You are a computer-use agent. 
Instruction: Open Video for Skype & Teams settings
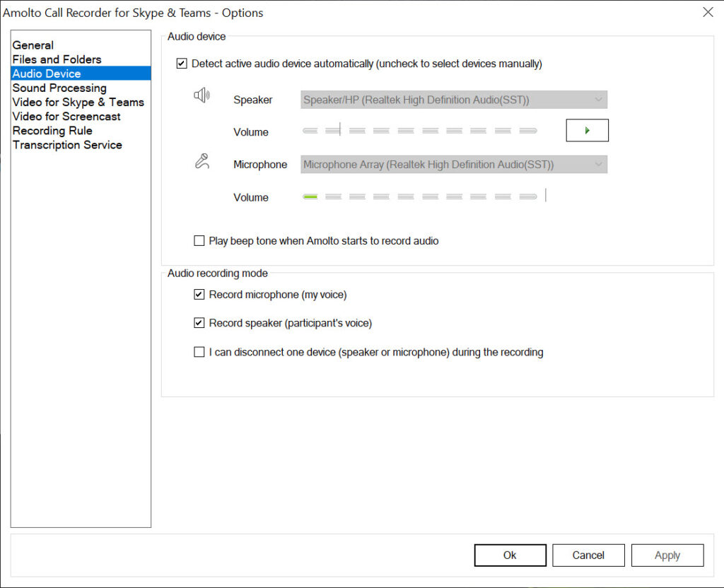[x=81, y=102]
